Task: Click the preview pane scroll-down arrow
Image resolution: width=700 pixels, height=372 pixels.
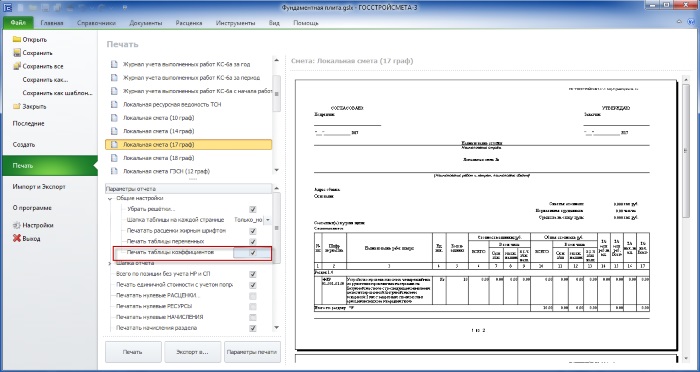Action: pos(687,358)
